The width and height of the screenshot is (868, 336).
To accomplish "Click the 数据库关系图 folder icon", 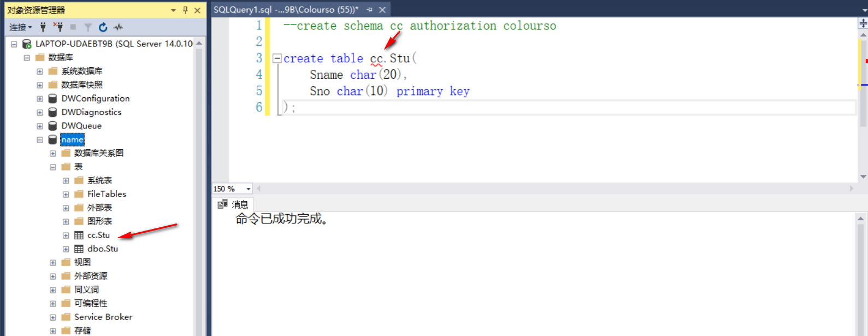I will pos(66,153).
